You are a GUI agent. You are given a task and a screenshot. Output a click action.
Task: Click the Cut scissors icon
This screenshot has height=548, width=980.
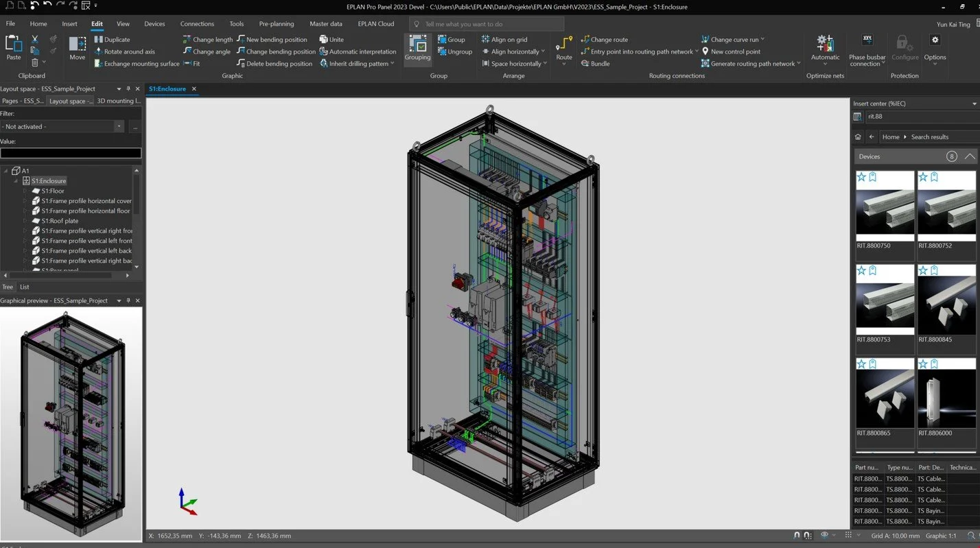tap(35, 39)
